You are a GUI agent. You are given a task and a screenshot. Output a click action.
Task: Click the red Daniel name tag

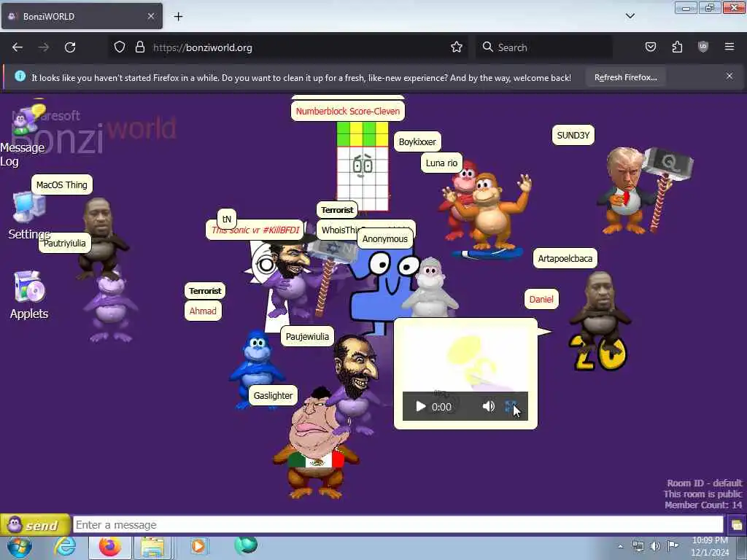(x=541, y=300)
